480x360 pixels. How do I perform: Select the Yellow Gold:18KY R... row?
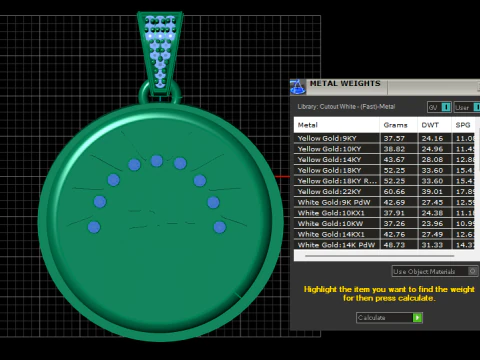pos(384,181)
